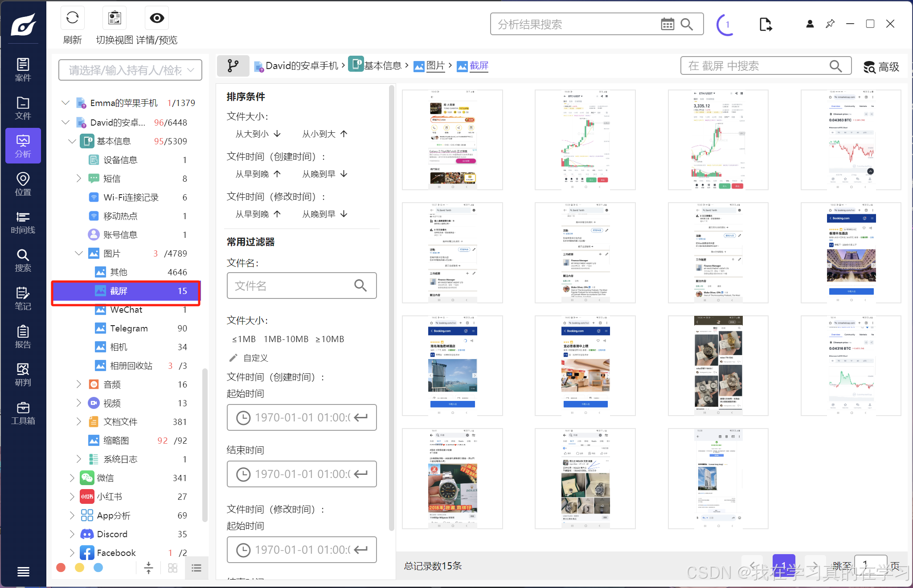
Task: Click the red color tag dot
Action: point(61,568)
